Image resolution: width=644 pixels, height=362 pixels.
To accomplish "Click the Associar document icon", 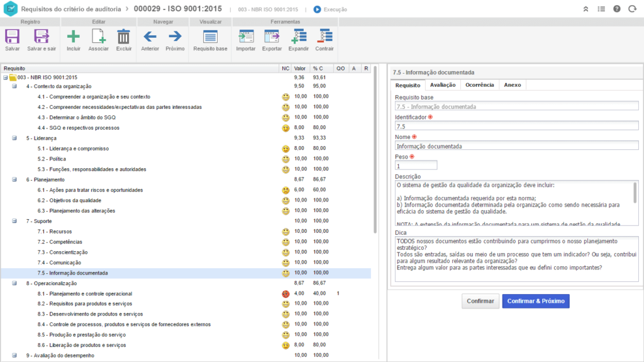I will [98, 37].
